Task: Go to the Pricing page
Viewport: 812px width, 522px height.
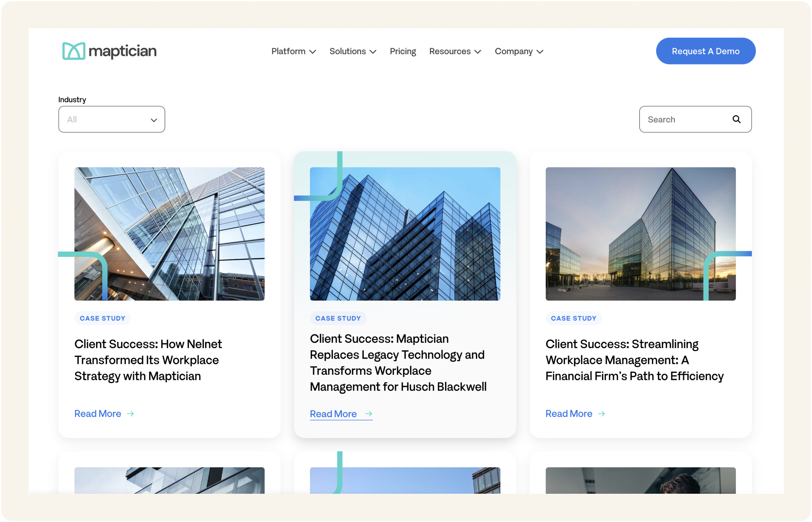Action: [x=403, y=51]
